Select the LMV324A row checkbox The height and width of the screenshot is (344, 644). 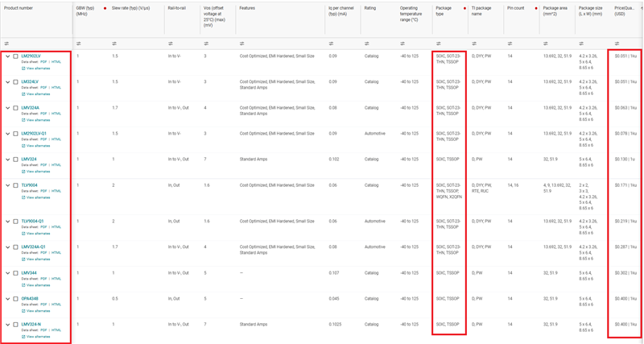point(15,108)
